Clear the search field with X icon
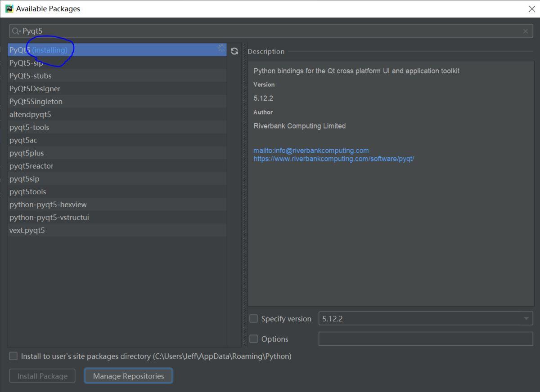This screenshot has height=392, width=540. click(525, 31)
